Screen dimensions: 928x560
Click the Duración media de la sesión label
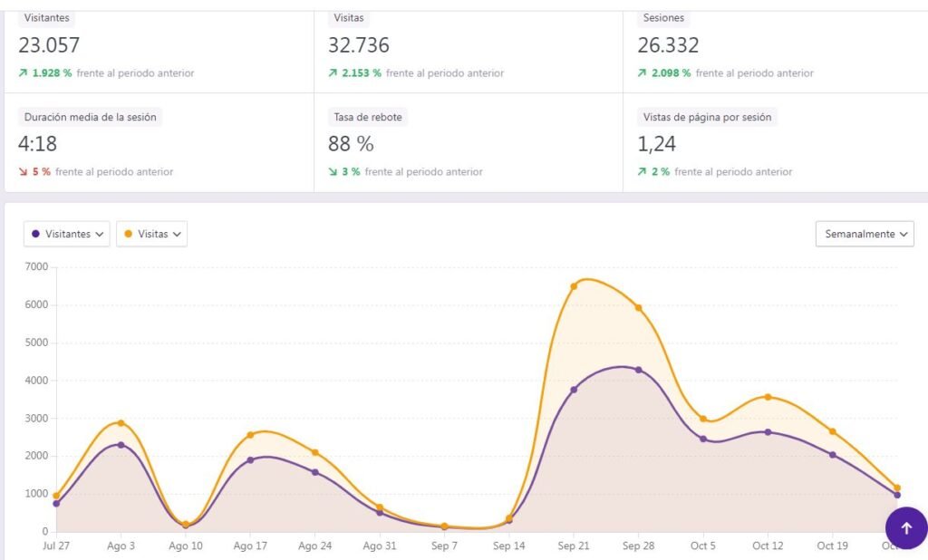(91, 117)
